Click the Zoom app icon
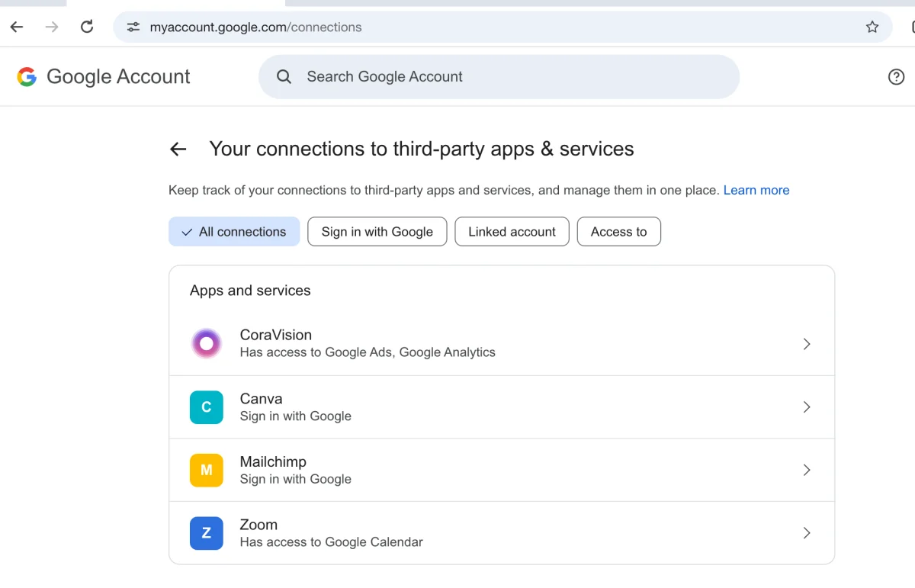915x588 pixels. click(x=206, y=533)
